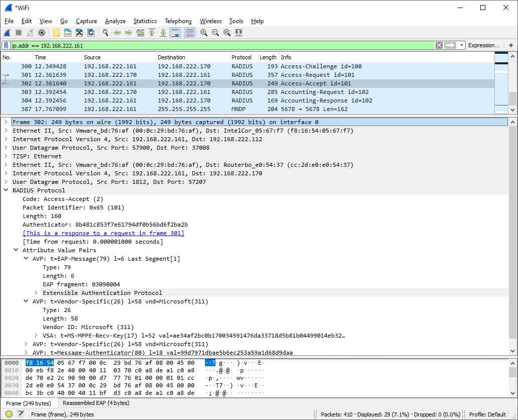Viewport: 518px width, 420px height.
Task: Toggle auto-scroll during live capture
Action: (175, 33)
